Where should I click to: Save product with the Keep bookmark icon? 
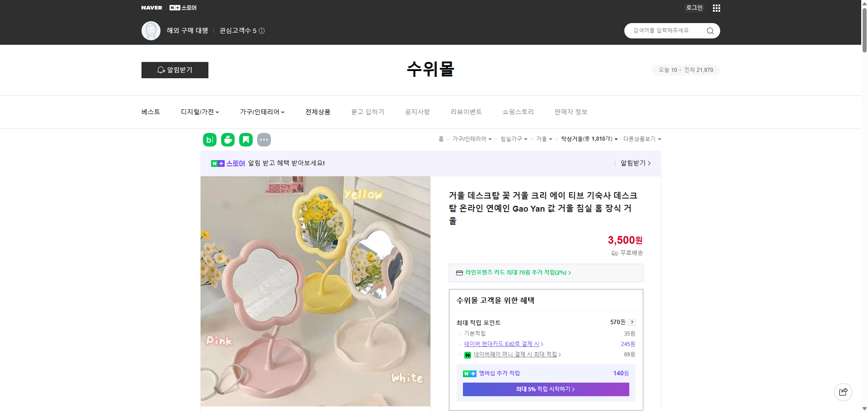245,140
